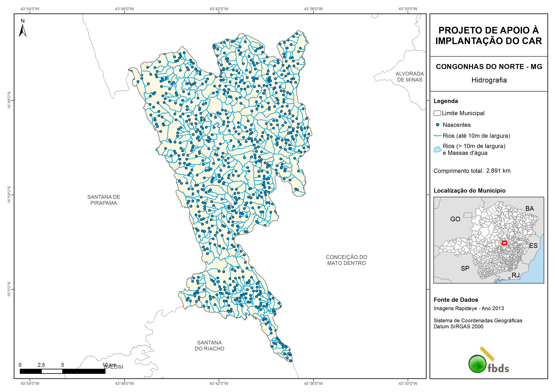Click the Limite Municipal legend box symbol

[437, 113]
